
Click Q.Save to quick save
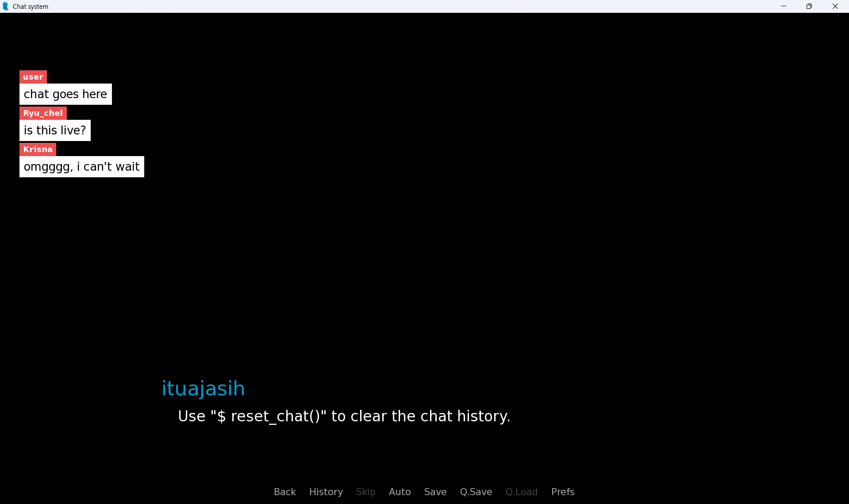tap(476, 492)
